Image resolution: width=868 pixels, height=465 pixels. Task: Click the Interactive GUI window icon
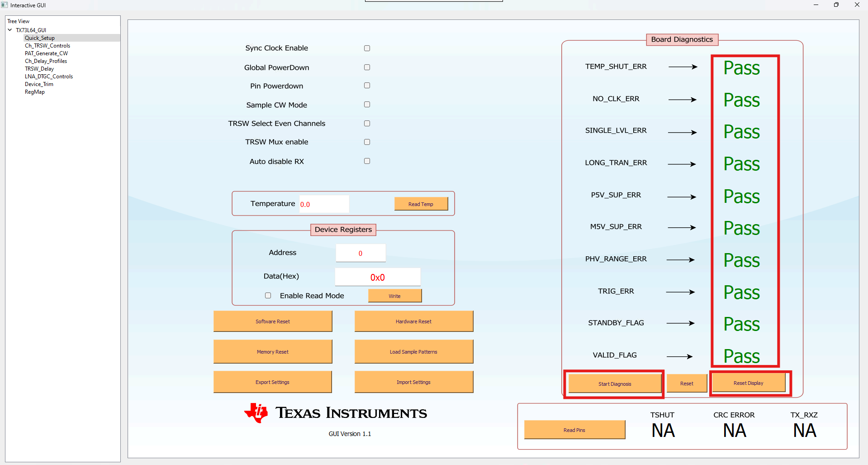5,5
